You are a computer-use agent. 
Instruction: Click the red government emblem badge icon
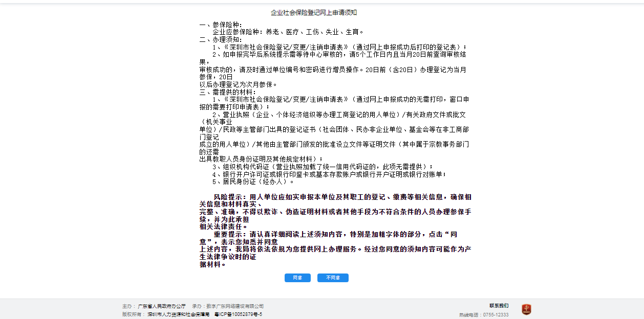(526, 309)
